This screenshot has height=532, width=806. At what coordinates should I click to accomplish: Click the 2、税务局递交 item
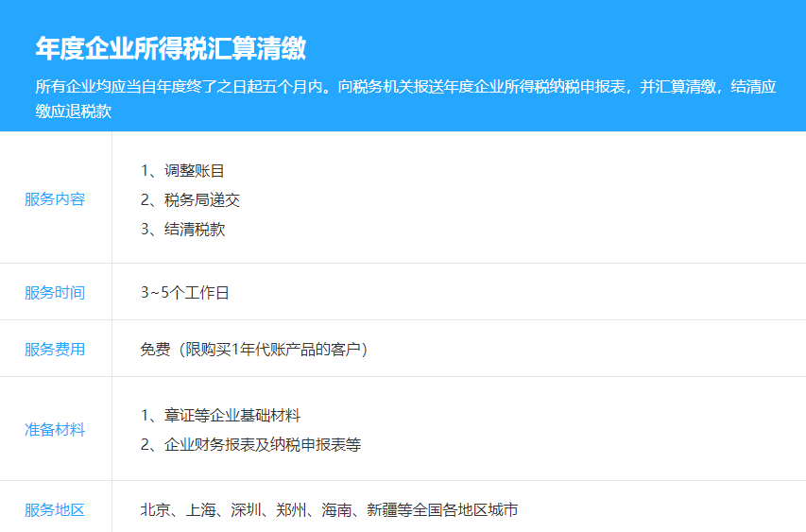click(190, 200)
